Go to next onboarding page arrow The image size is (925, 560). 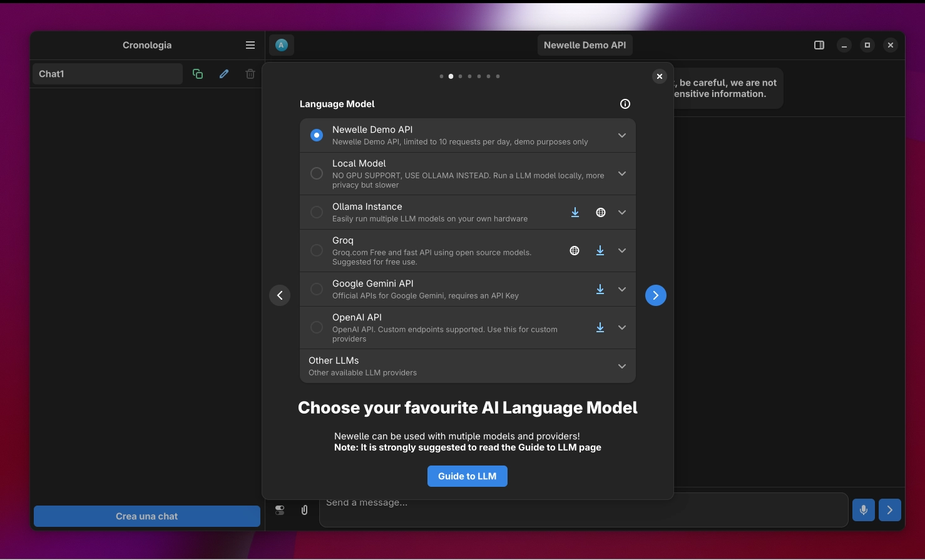[656, 295]
